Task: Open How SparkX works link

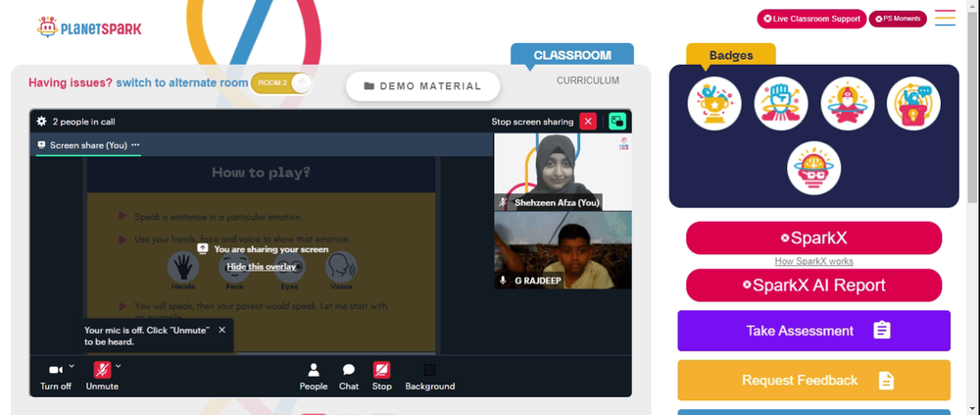Action: 813,262
